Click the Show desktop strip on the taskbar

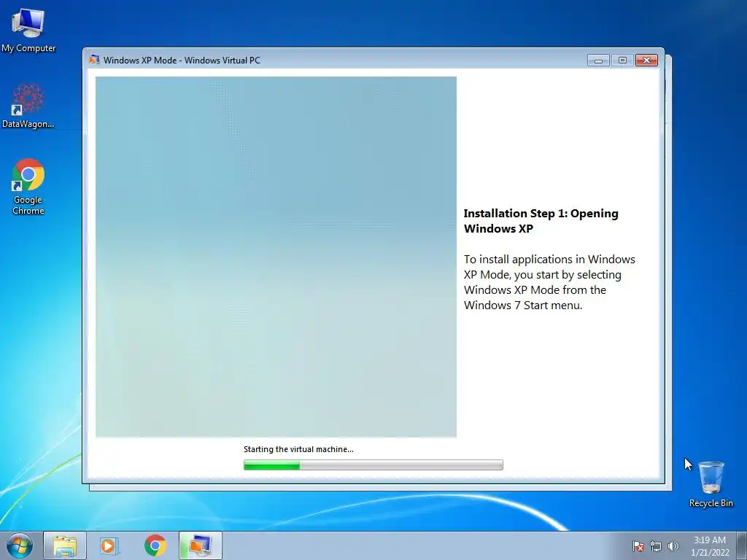(x=742, y=545)
